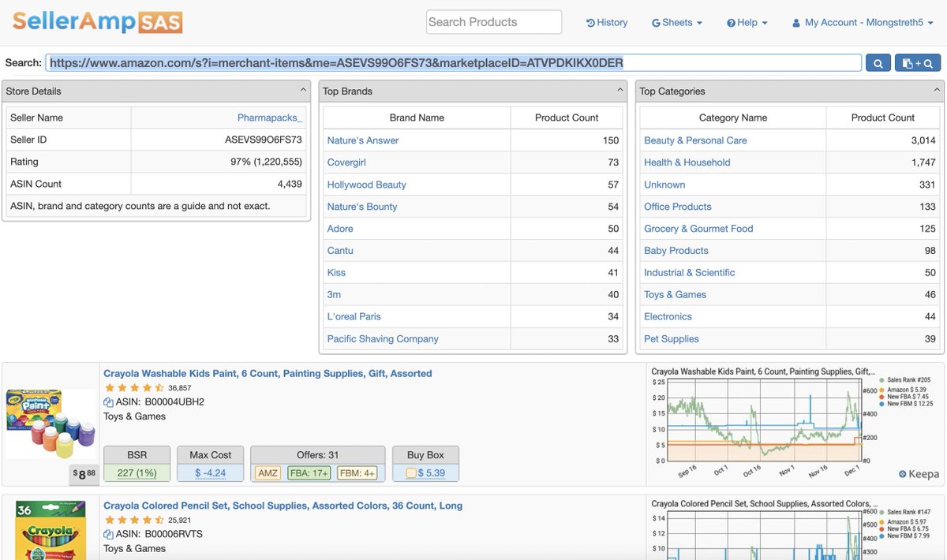This screenshot has height=560, width=947.
Task: Click the Seller ID value ASEVS99O6FS73
Action: point(264,140)
